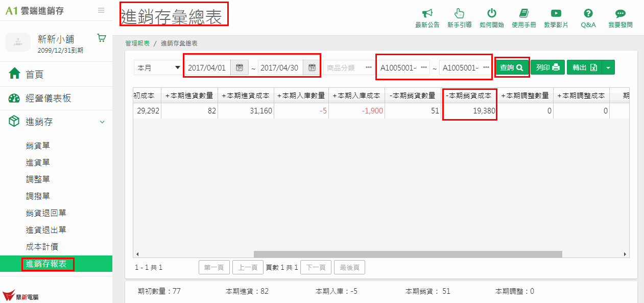Open 銷貨退回單 in sidebar
The width and height of the screenshot is (644, 303).
coord(46,213)
